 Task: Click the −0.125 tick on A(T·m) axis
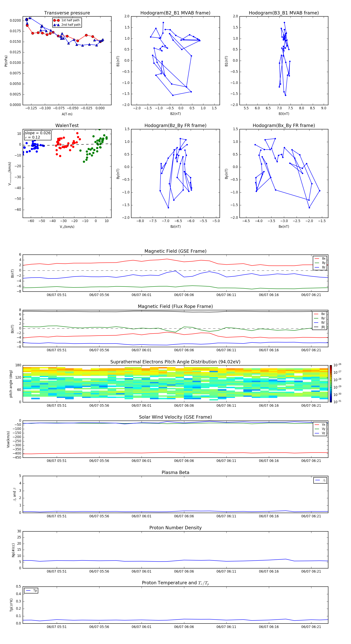tap(31, 108)
